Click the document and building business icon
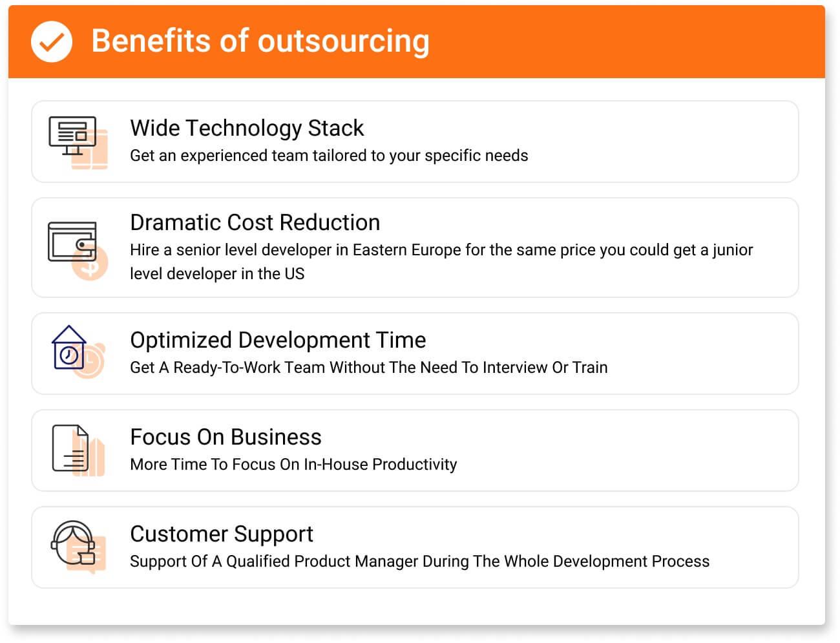Image resolution: width=840 pixels, height=643 pixels. pyautogui.click(x=78, y=450)
